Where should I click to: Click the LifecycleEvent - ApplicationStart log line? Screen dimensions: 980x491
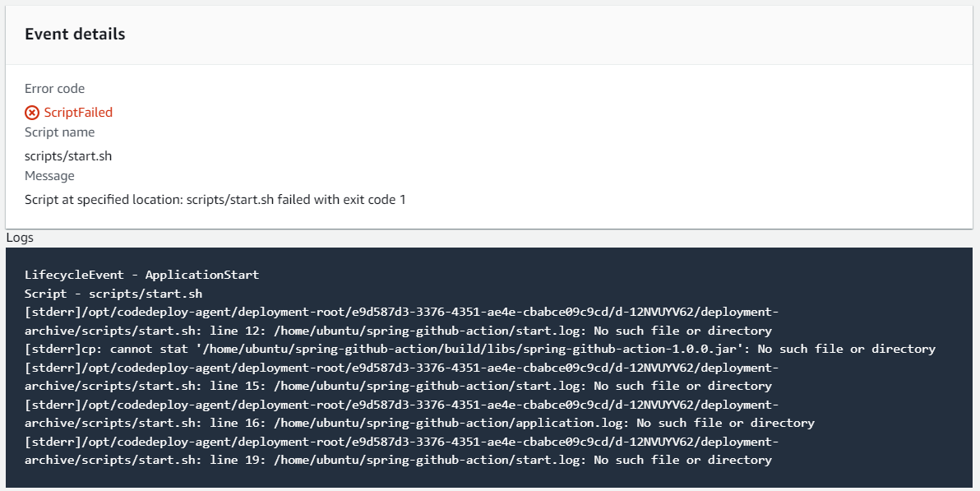pos(142,275)
